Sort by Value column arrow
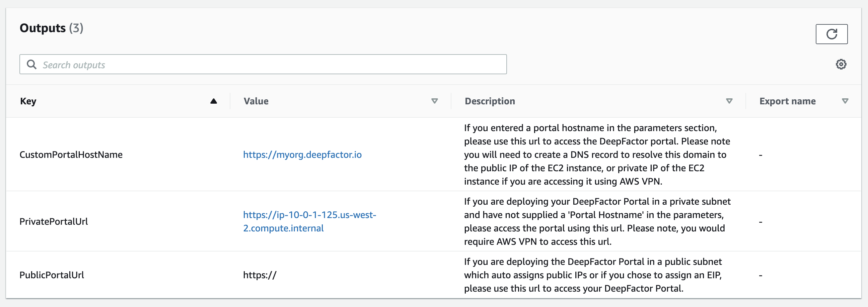Viewport: 868px width, 307px height. [434, 101]
